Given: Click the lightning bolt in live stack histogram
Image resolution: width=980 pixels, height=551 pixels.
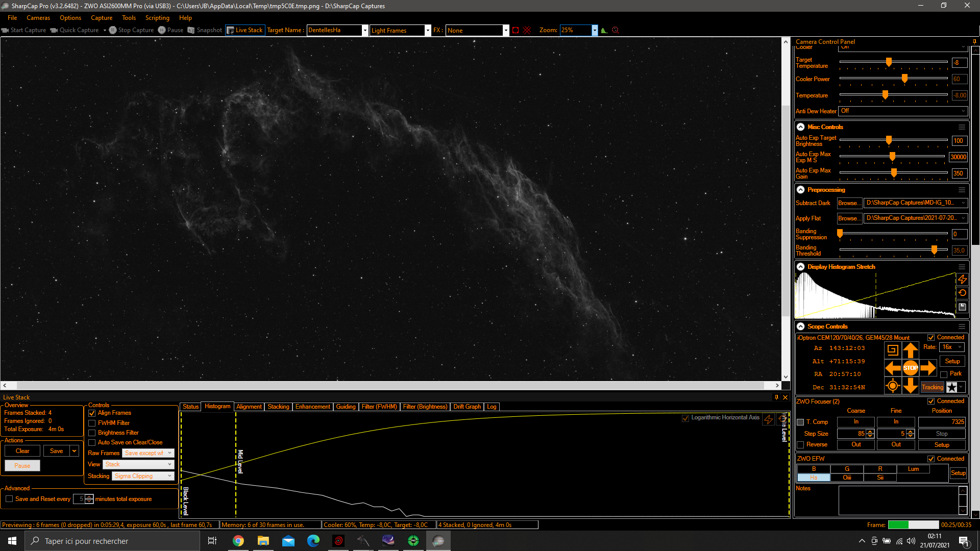Looking at the screenshot, I should (768, 419).
